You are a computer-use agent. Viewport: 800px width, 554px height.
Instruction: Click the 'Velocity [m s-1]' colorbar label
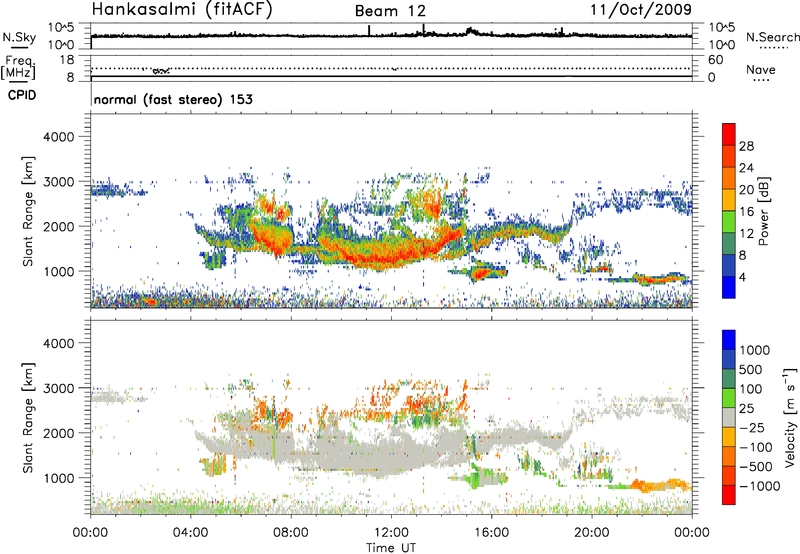790,417
